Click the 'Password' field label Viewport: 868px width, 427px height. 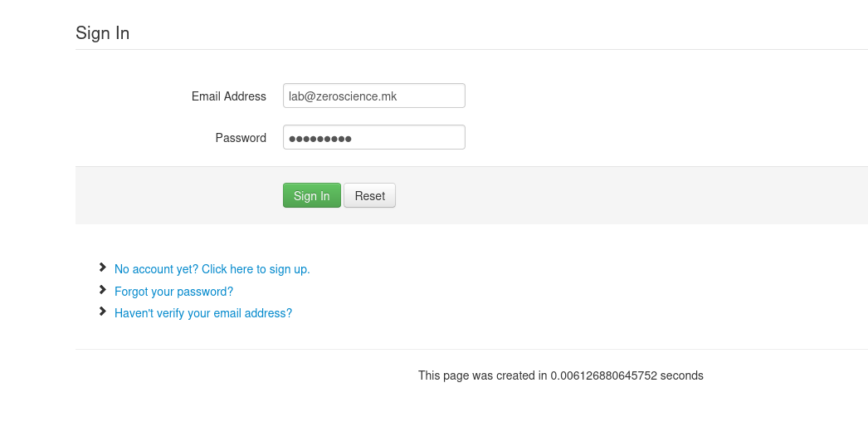[241, 138]
